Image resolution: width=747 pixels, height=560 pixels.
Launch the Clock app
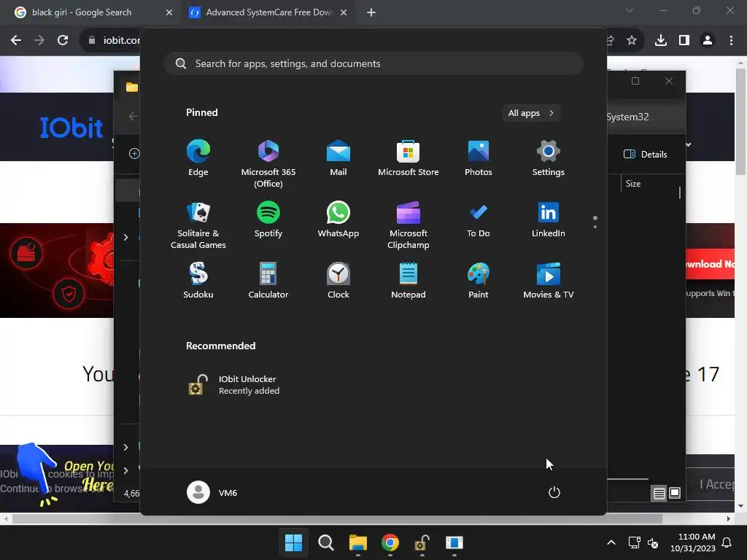point(338,281)
